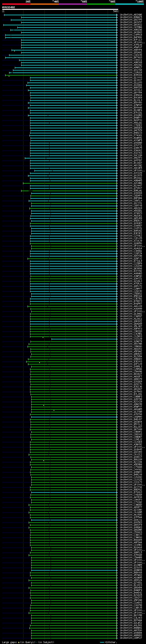Screen dimensions: 146x644
Task: Open hit UniRef100_A8IKW6
Action: point(131,15)
